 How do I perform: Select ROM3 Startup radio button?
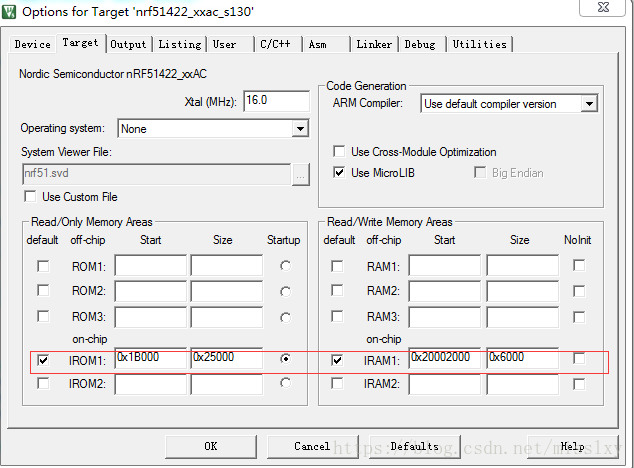pyautogui.click(x=285, y=318)
